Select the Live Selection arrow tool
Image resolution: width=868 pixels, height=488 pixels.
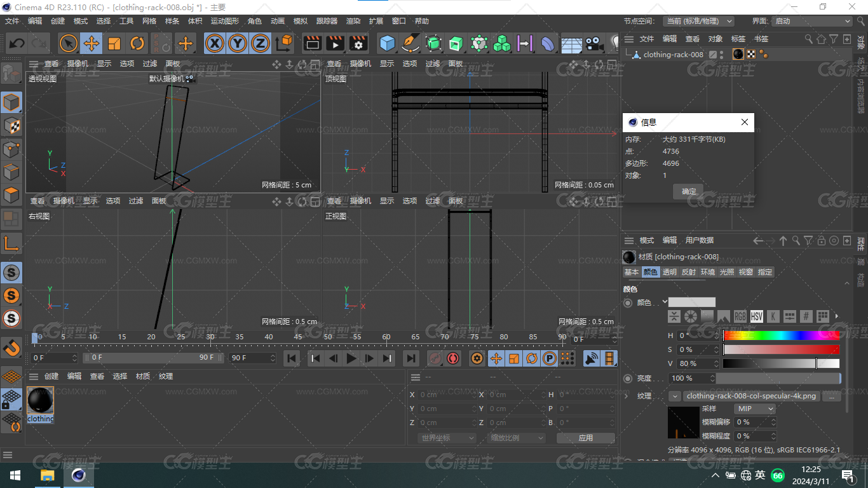coord(68,43)
